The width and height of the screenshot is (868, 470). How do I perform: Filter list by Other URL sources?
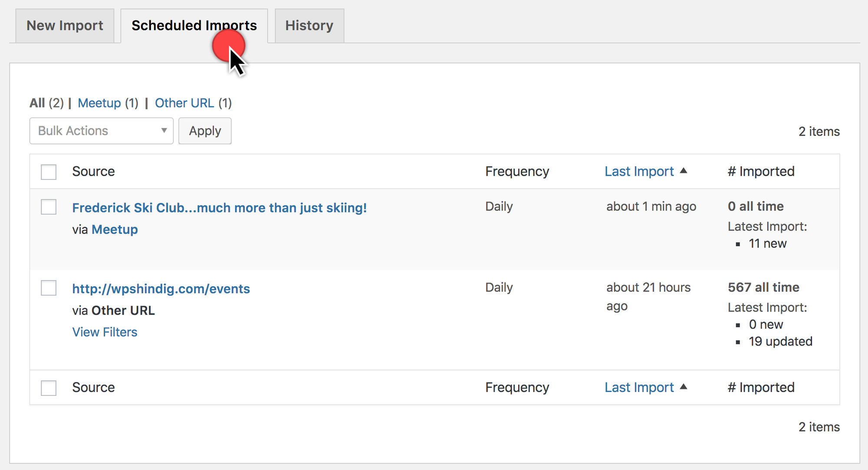pos(185,103)
